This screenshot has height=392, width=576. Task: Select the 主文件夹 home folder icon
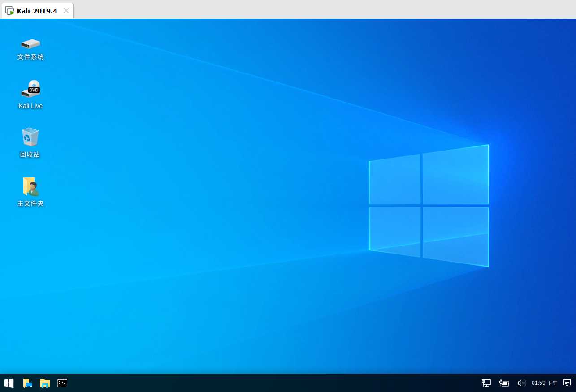coord(30,186)
